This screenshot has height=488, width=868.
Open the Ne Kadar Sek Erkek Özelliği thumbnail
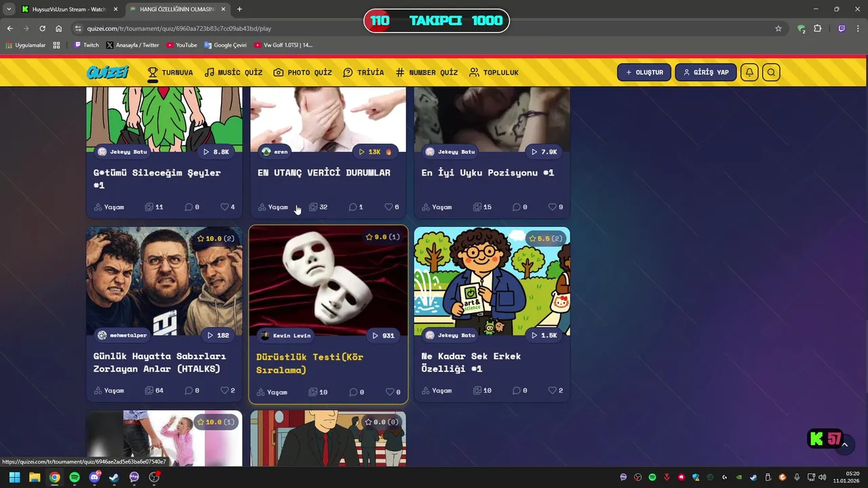coord(492,281)
